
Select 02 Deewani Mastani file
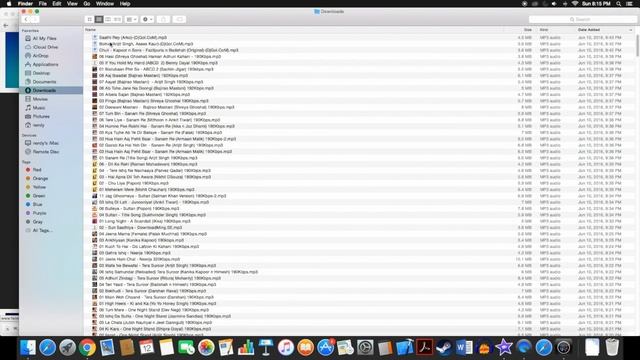(167, 107)
